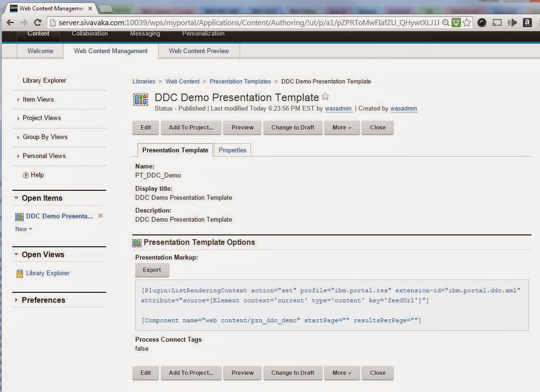
Task: Open the top More dropdown button
Action: pos(342,128)
